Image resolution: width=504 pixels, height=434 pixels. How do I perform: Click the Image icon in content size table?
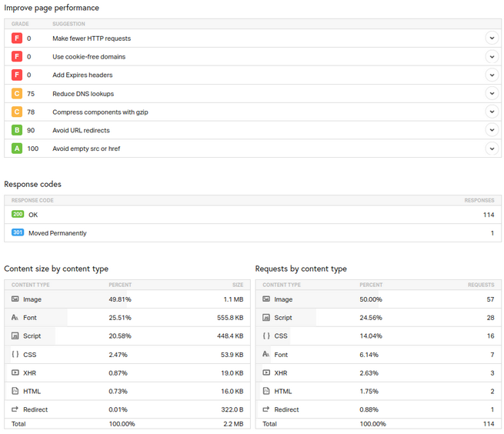(15, 299)
